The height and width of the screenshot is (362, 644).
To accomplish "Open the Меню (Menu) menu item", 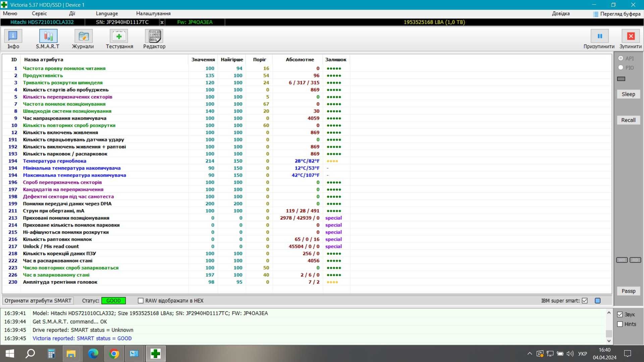I will pyautogui.click(x=10, y=13).
